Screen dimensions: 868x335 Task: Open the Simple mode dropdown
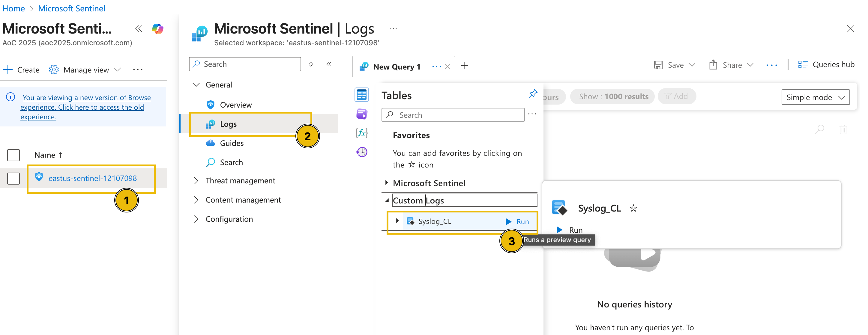point(816,97)
